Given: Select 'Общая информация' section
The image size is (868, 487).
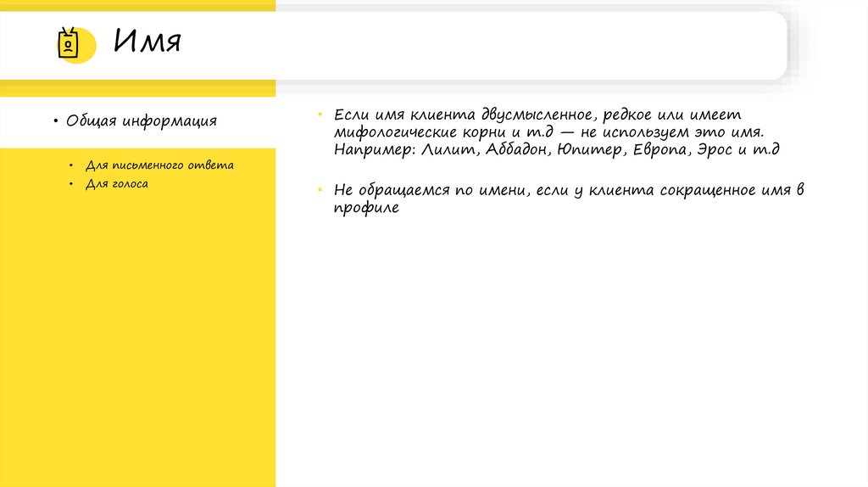Looking at the screenshot, I should coord(142,120).
